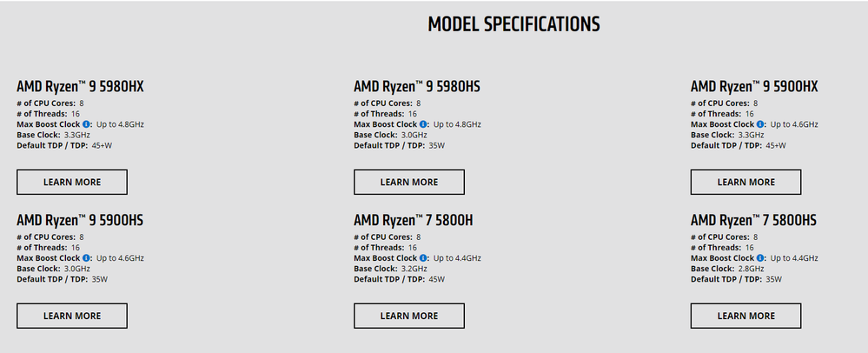Click info icon beside Ryzen 9 5980HX Max Boost Clock
This screenshot has height=353, width=868.
(x=86, y=124)
